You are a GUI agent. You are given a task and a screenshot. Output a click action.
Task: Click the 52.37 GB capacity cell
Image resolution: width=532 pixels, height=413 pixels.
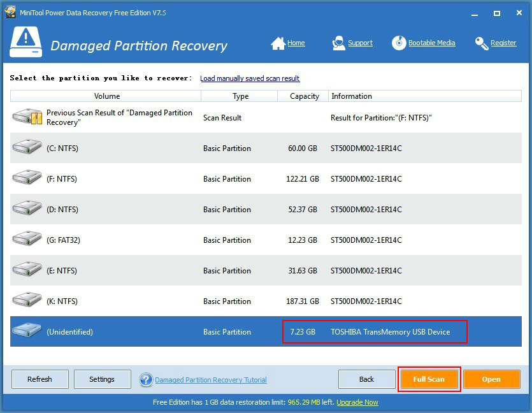[x=303, y=210]
